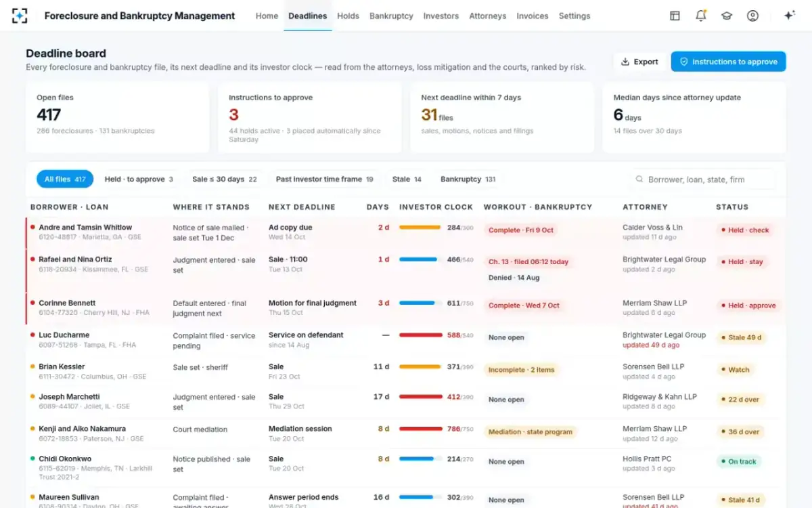The width and height of the screenshot is (812, 508).
Task: Open the Invoices nav tab
Action: [533, 16]
